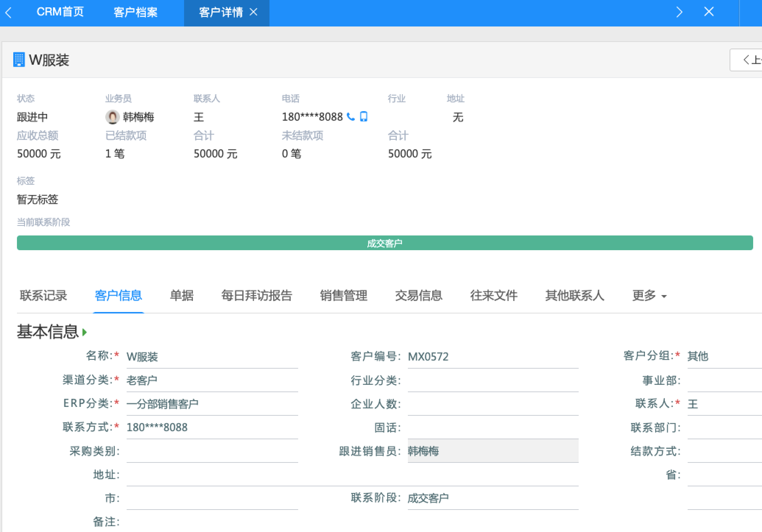Click the empty 事业部 field
This screenshot has height=532, width=762.
pos(724,380)
